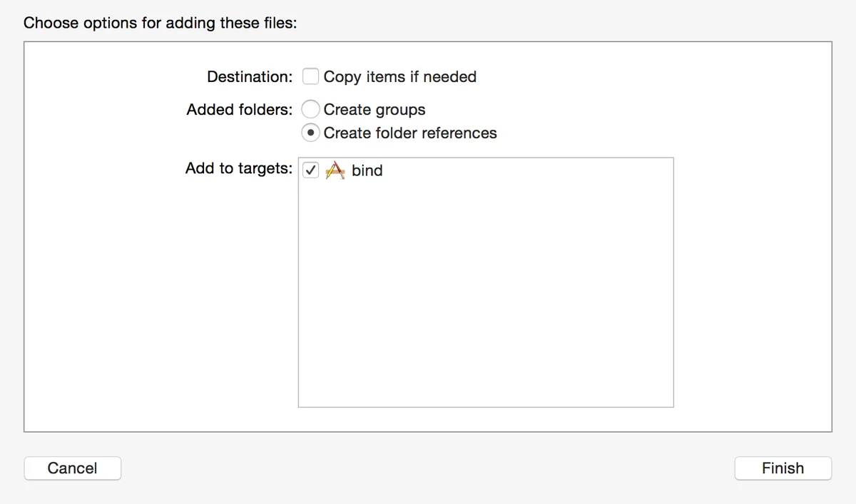Select the Create groups radio button
The image size is (856, 504).
pos(310,109)
